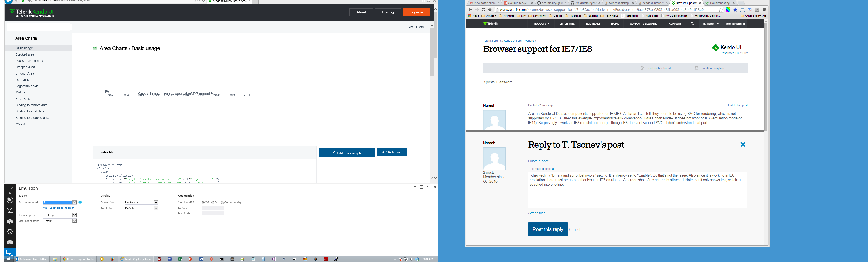
Task: Select On but no signal option
Action: pos(222,203)
